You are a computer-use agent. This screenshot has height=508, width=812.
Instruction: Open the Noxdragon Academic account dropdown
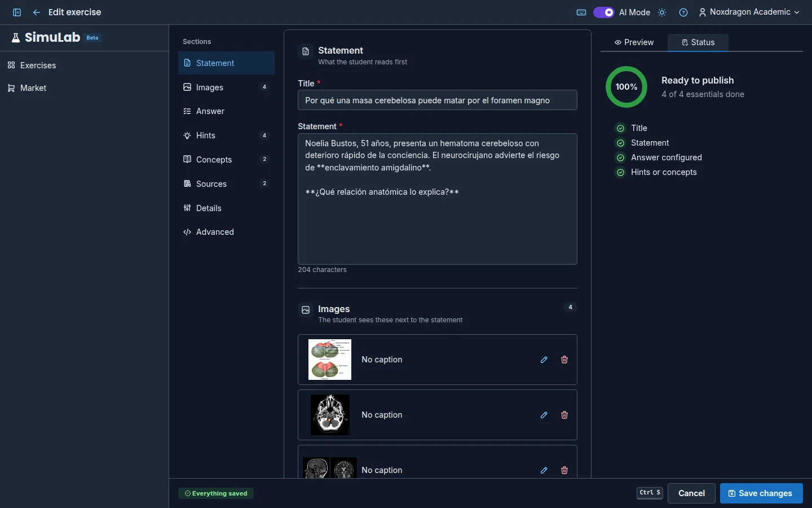(x=749, y=12)
